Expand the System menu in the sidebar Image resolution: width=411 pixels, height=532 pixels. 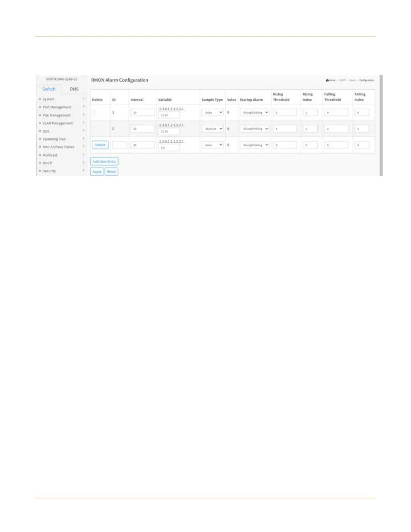(62, 99)
